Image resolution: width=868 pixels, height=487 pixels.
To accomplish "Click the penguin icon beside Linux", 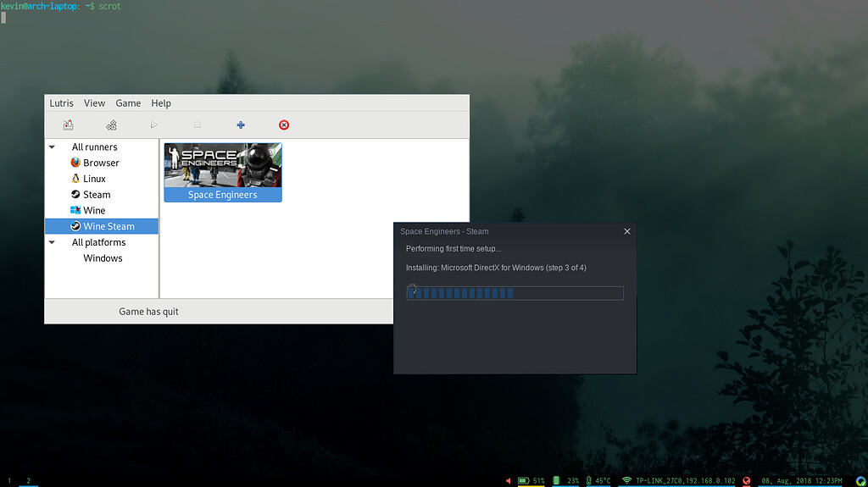I will (x=75, y=178).
